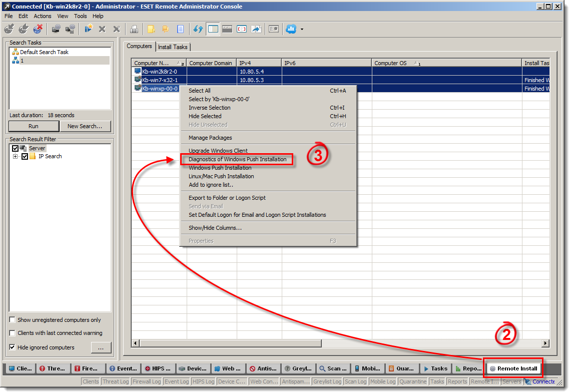This screenshot has width=569, height=392.
Task: Uncheck Hide ignored computers
Action: pyautogui.click(x=13, y=347)
